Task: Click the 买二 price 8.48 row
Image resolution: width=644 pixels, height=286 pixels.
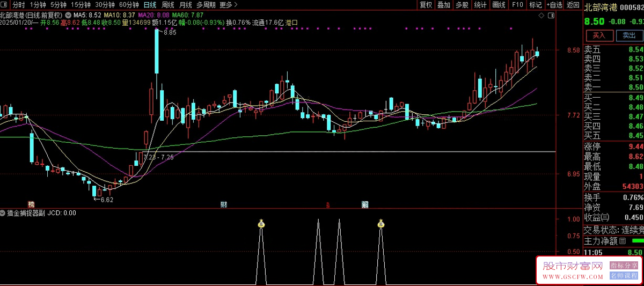Action: [613, 107]
